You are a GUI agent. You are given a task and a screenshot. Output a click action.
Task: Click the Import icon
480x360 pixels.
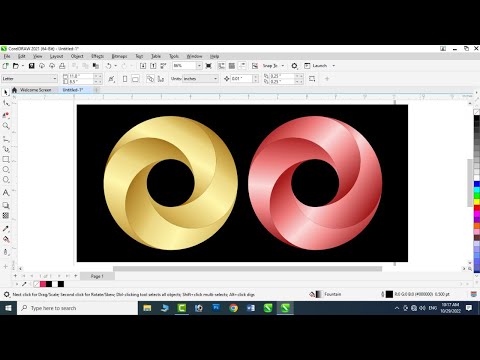143,66
